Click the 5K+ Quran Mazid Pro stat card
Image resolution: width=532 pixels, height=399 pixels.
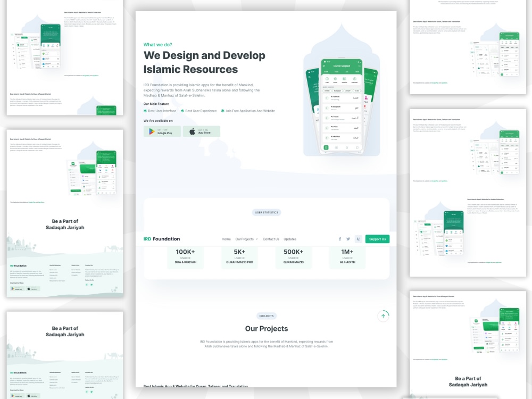click(239, 257)
